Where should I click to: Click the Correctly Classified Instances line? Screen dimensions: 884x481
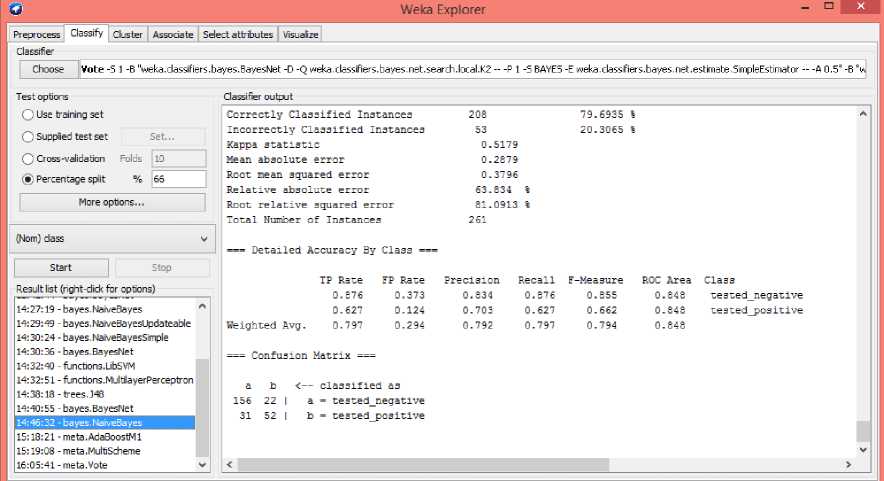click(x=431, y=114)
